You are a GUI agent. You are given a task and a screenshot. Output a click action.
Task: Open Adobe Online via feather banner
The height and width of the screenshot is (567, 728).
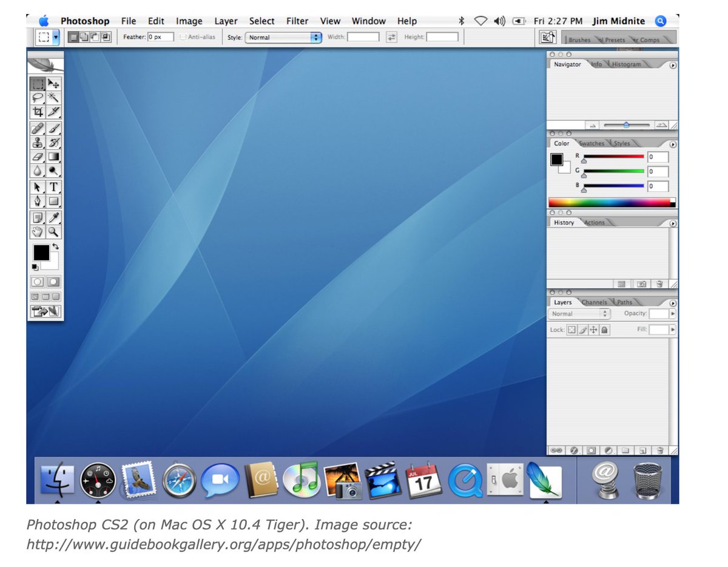tap(45, 65)
